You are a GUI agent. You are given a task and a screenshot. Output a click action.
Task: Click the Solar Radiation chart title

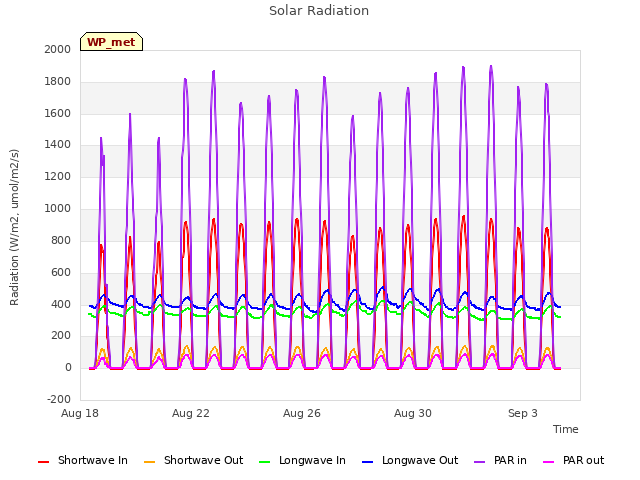coord(319,11)
